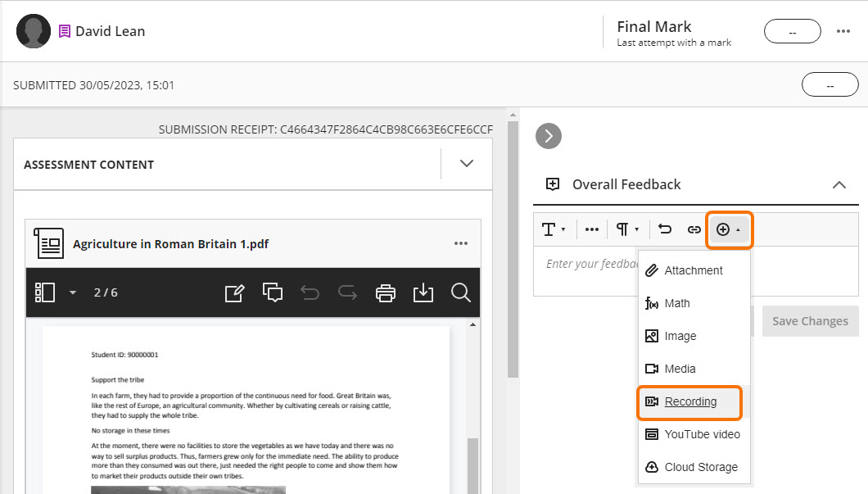Open the text style dropdown in feedback toolbar
The height and width of the screenshot is (494, 868).
click(x=554, y=229)
